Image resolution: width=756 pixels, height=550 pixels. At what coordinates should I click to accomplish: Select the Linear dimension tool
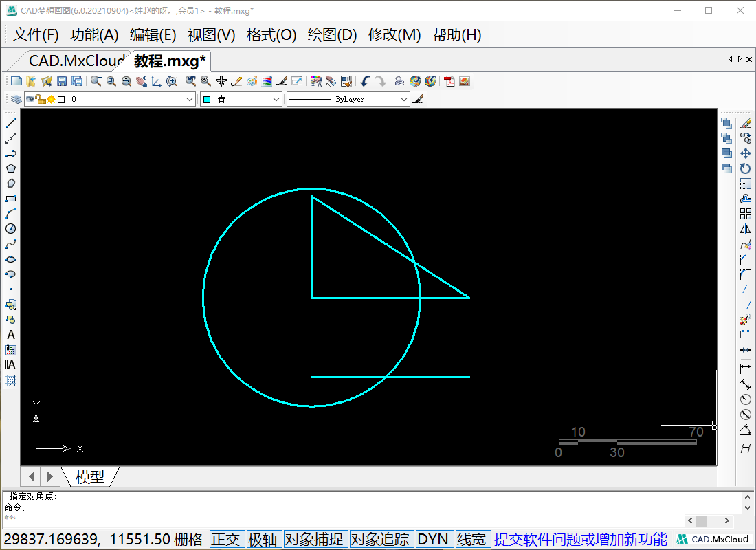(746, 369)
